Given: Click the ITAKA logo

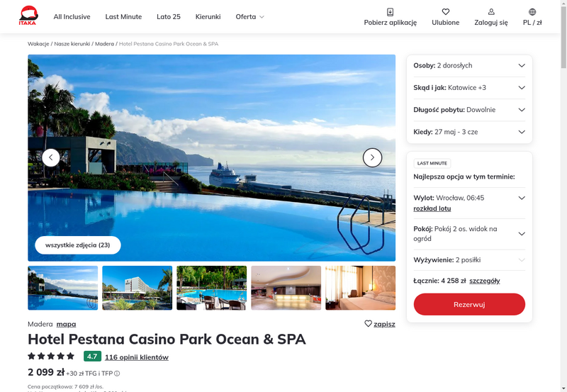Looking at the screenshot, I should pyautogui.click(x=28, y=16).
